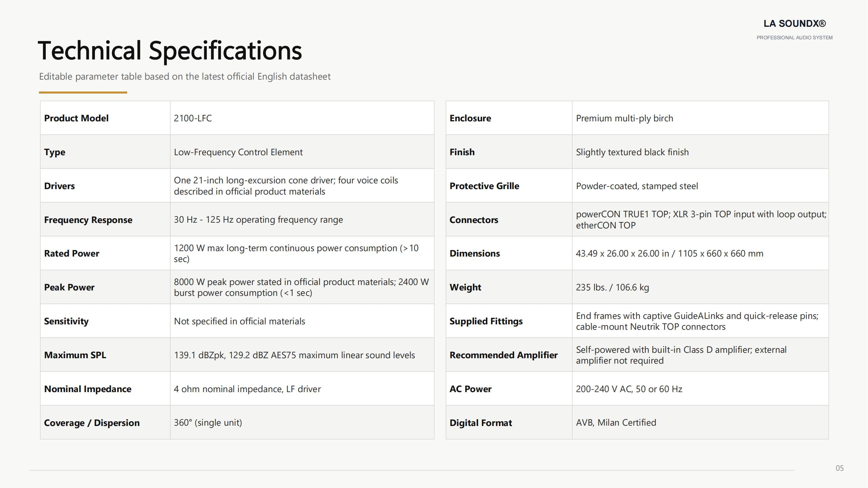The height and width of the screenshot is (488, 868).
Task: Click the '139.1 dBZpk, 129.2 dBZ' value cell
Action: [x=302, y=355]
